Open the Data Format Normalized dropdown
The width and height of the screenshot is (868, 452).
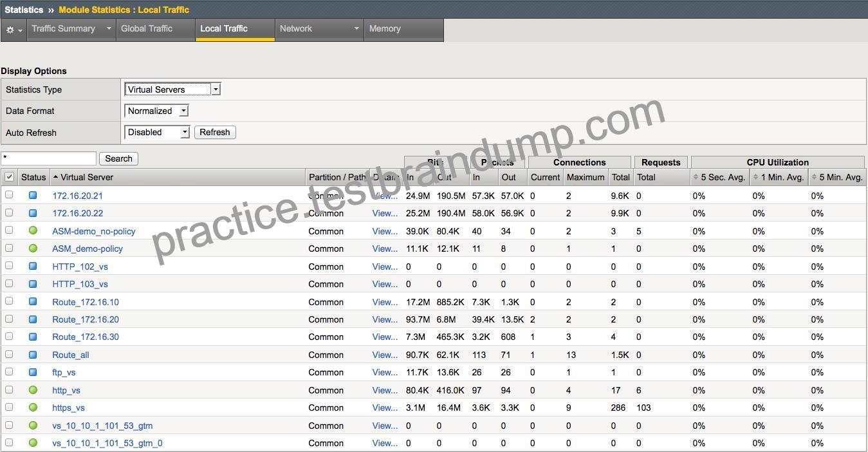[156, 111]
